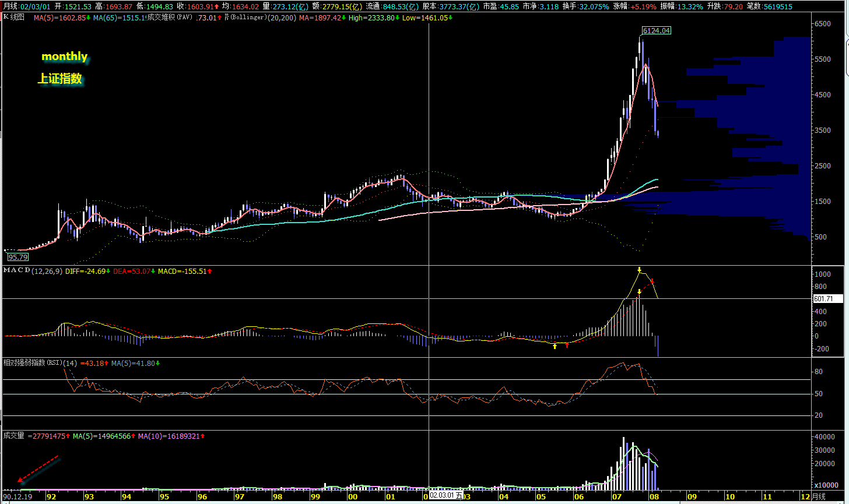The width and height of the screenshot is (849, 504).
Task: Click year 12 on the time axis
Action: (x=805, y=496)
